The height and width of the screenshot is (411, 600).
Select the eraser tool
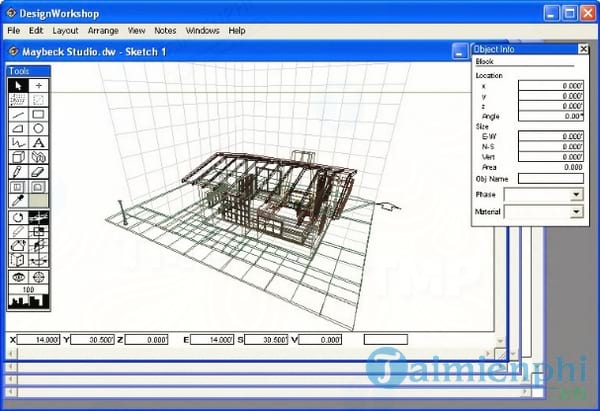[x=38, y=172]
